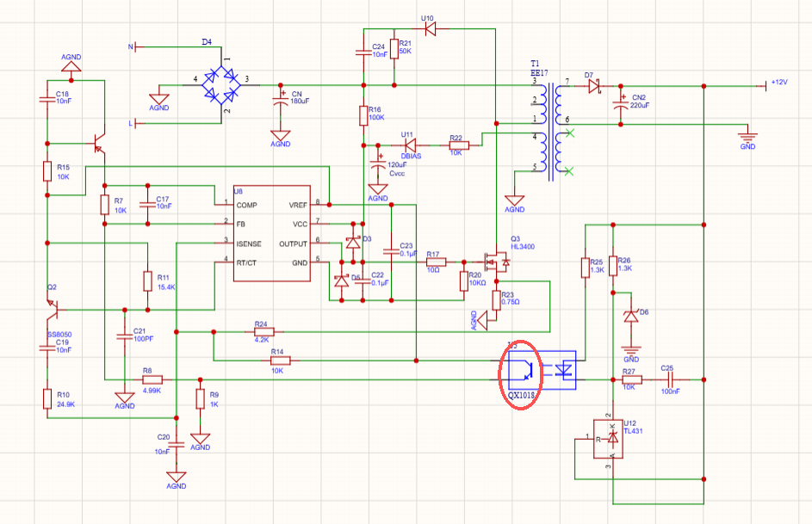This screenshot has width=812, height=524.
Task: Click the TL431 part label
Action: (634, 431)
